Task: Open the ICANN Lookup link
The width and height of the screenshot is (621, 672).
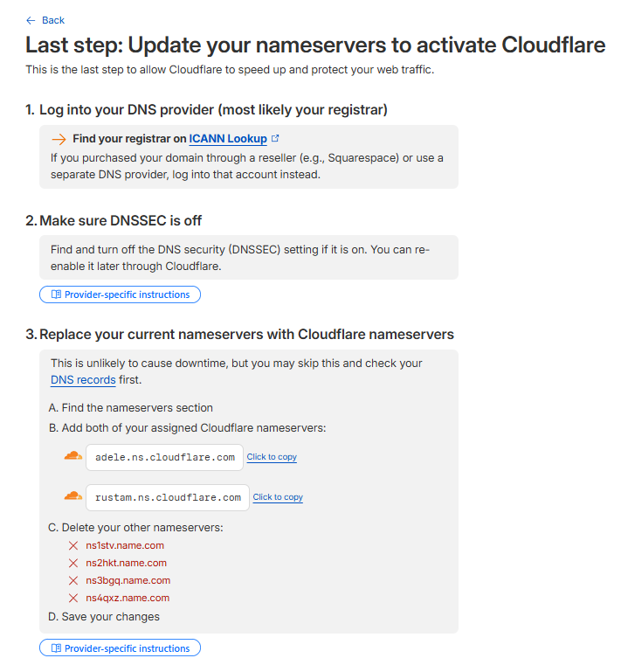Action: tap(228, 138)
